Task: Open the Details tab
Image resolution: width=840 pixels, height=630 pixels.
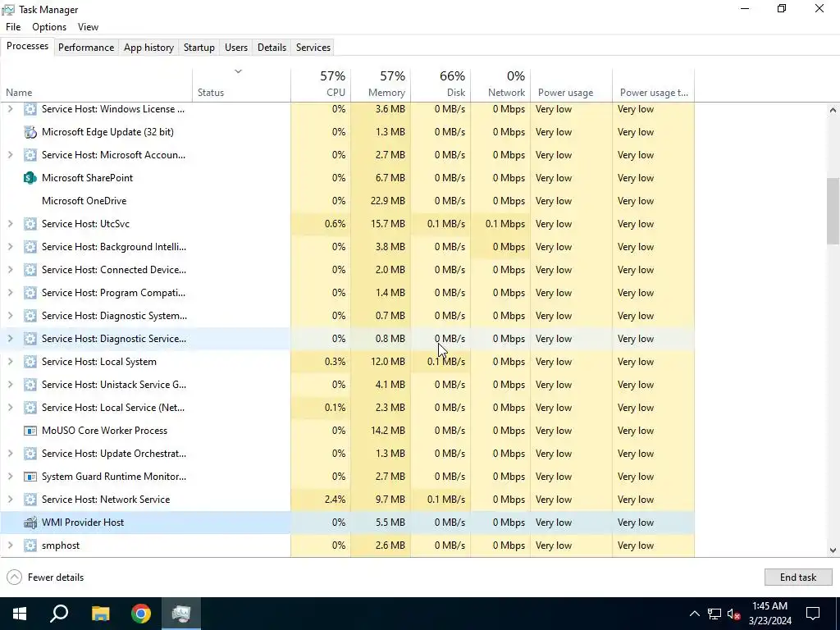Action: 272,47
